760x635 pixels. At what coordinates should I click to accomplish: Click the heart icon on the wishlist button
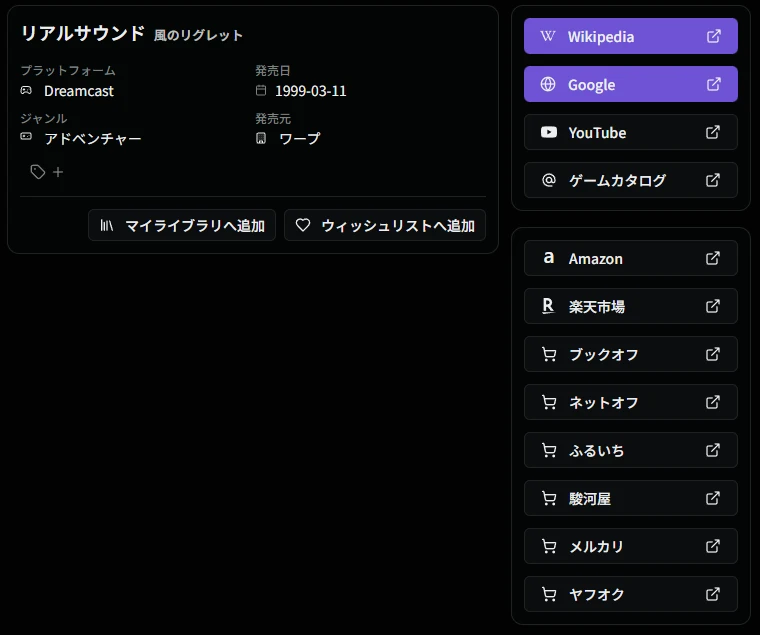point(303,225)
